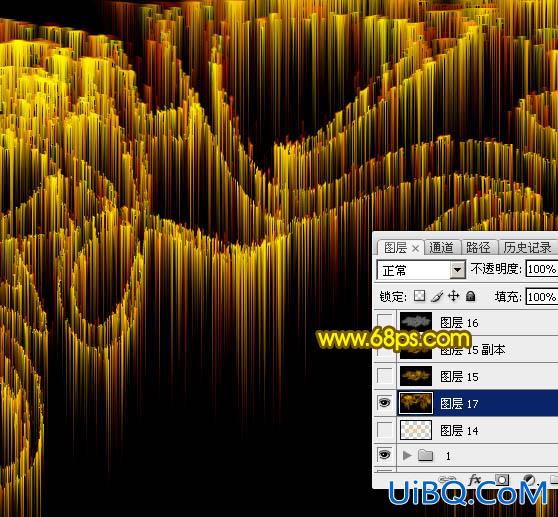Viewport: 558px width, 517px height.
Task: Add a layer mask using mask icon
Action: click(x=502, y=480)
